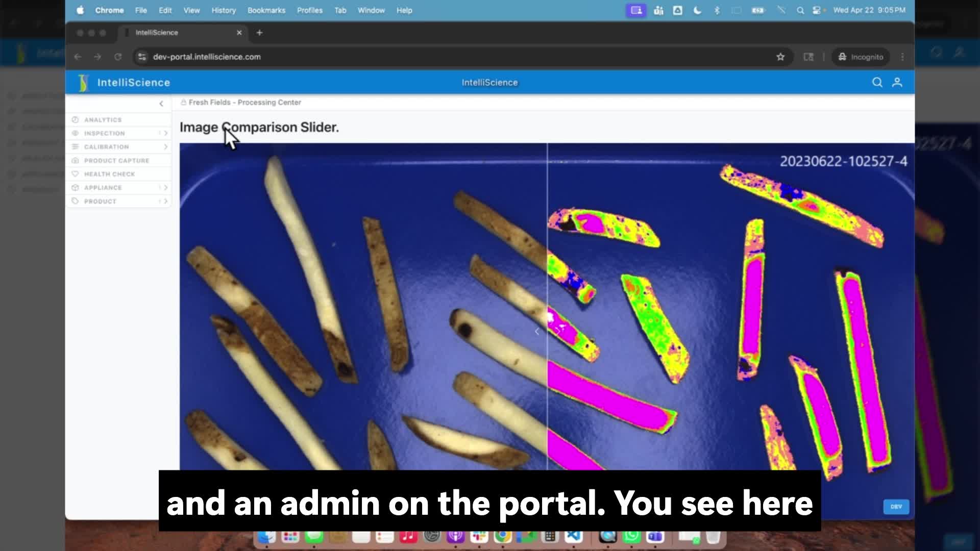Open the History menu

(224, 10)
